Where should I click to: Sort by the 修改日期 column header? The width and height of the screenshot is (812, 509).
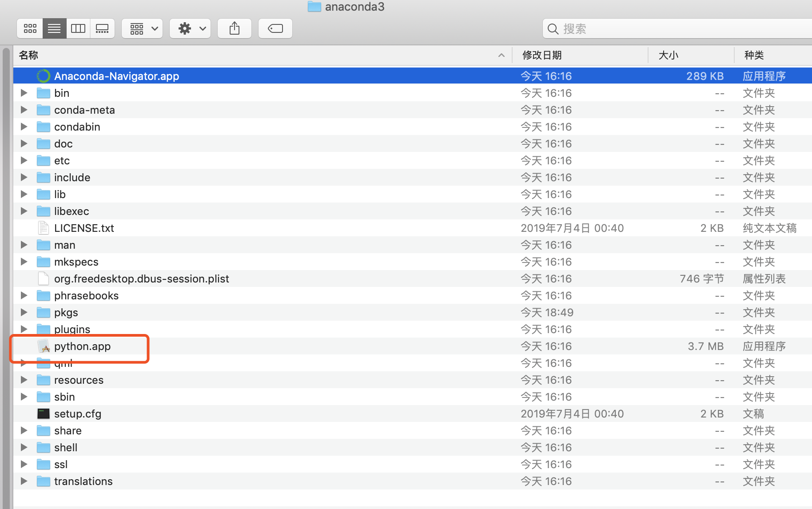pyautogui.click(x=580, y=55)
